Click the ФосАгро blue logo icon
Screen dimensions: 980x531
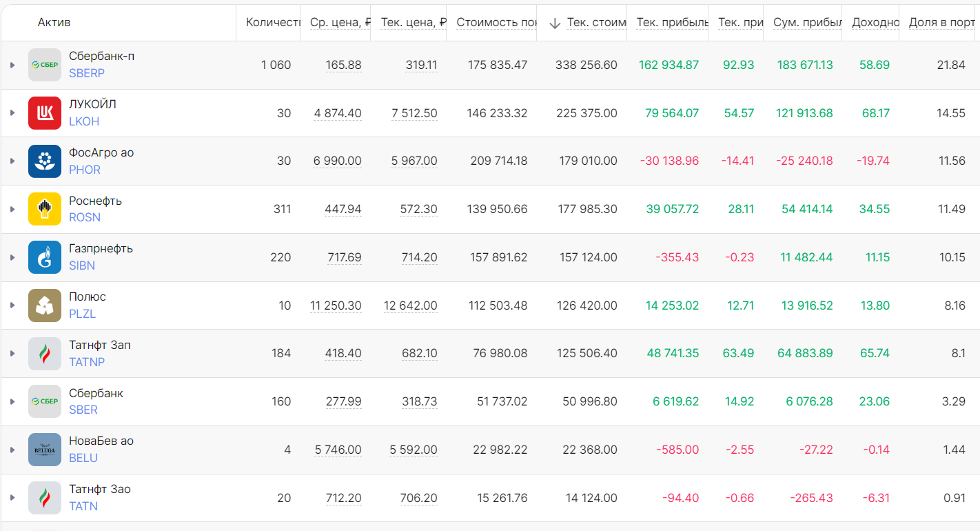pyautogui.click(x=45, y=161)
